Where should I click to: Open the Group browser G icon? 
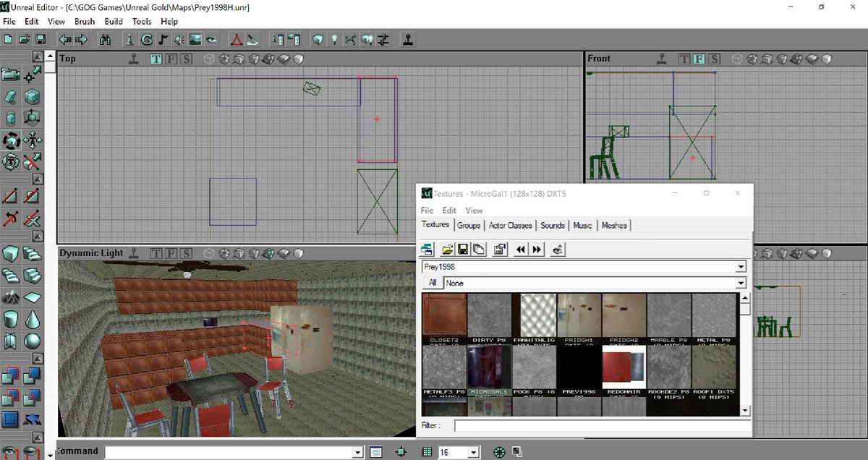[147, 39]
